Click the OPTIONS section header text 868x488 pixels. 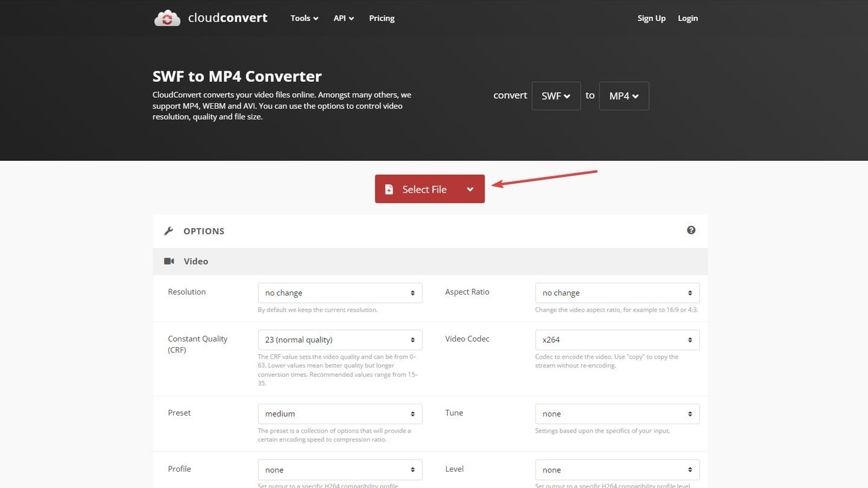click(x=204, y=231)
